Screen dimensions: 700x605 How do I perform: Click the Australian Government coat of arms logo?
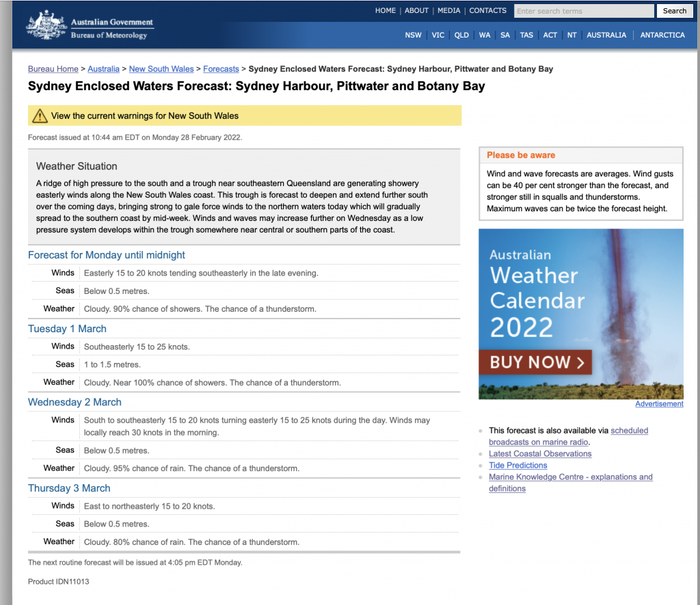pyautogui.click(x=46, y=25)
